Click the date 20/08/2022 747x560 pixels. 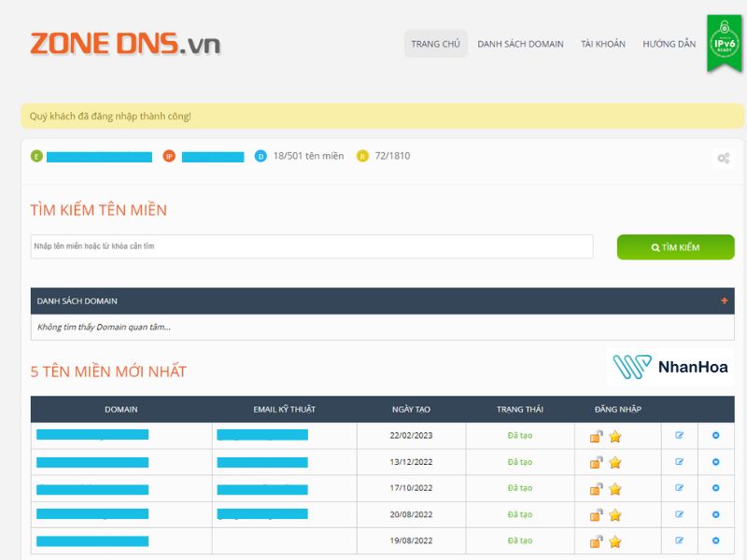point(411,515)
